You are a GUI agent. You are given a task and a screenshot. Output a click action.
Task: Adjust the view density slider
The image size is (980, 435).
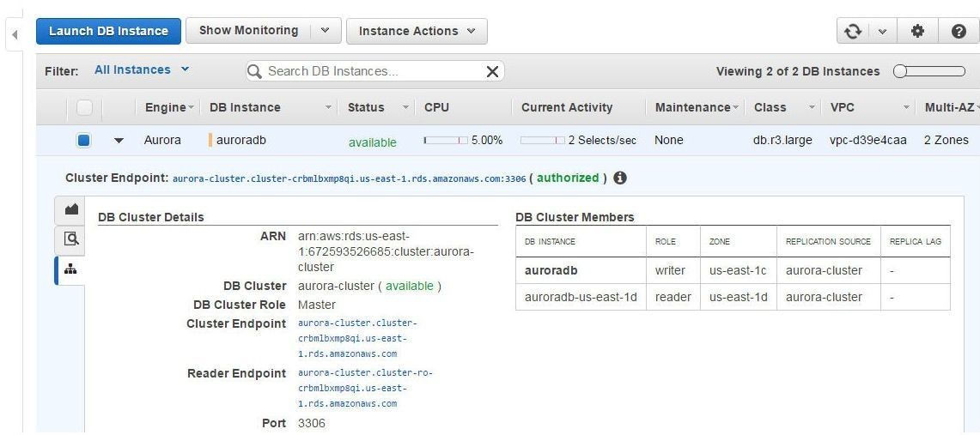928,71
